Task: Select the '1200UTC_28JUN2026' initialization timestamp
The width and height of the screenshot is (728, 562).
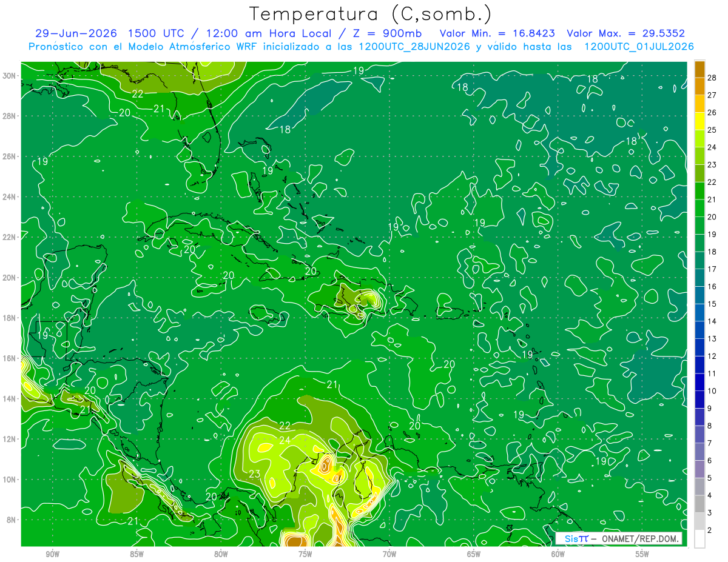Action: tap(416, 47)
